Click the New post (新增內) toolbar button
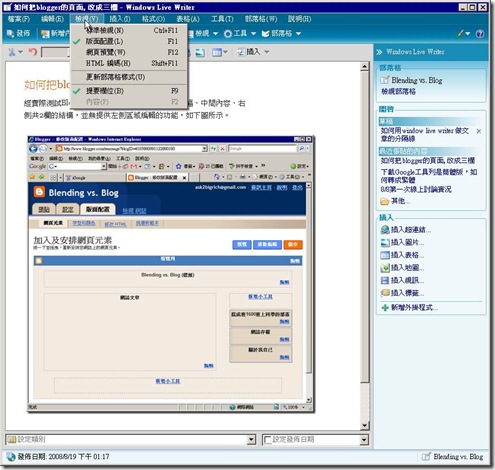Viewport: 495px width, 470px height. [x=55, y=33]
